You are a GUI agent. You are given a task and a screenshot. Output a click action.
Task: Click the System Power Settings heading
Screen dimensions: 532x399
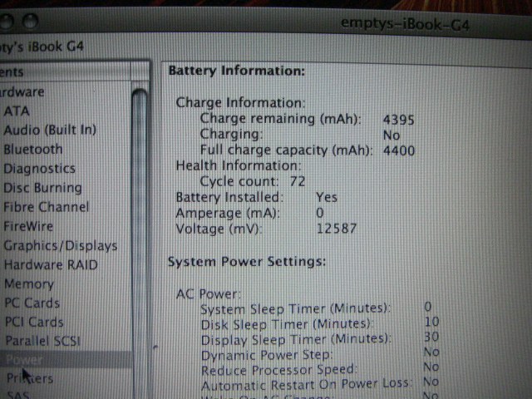point(247,262)
